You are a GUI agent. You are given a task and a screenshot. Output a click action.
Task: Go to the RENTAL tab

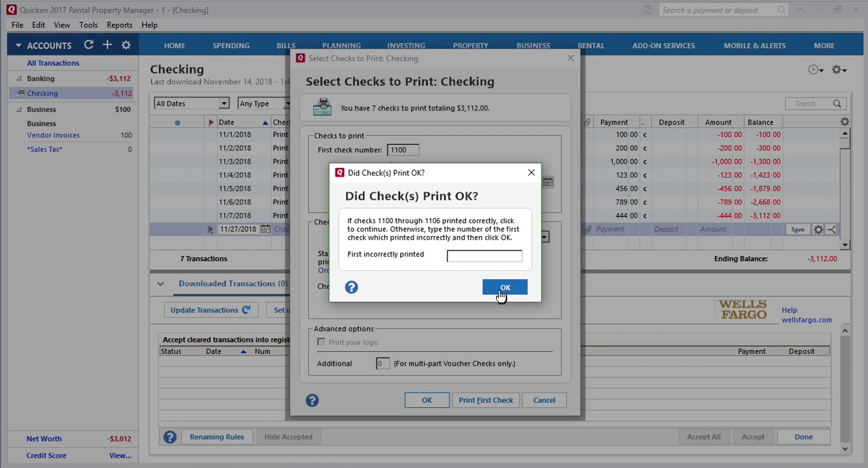click(591, 45)
